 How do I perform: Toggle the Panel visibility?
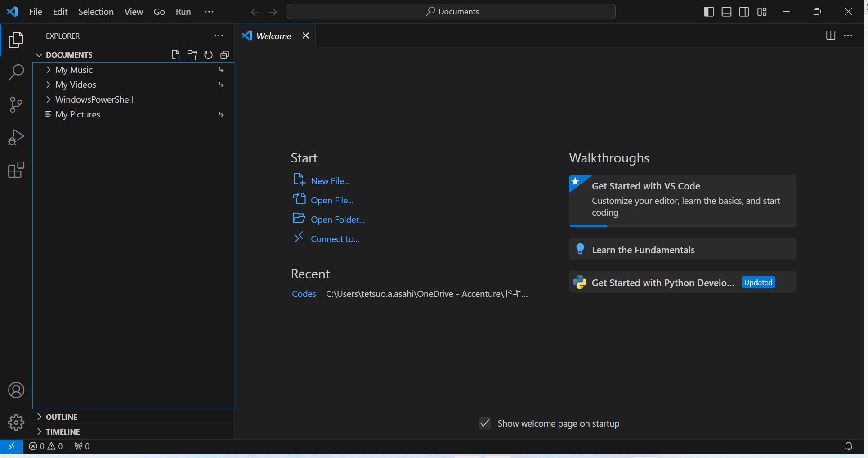[x=726, y=12]
